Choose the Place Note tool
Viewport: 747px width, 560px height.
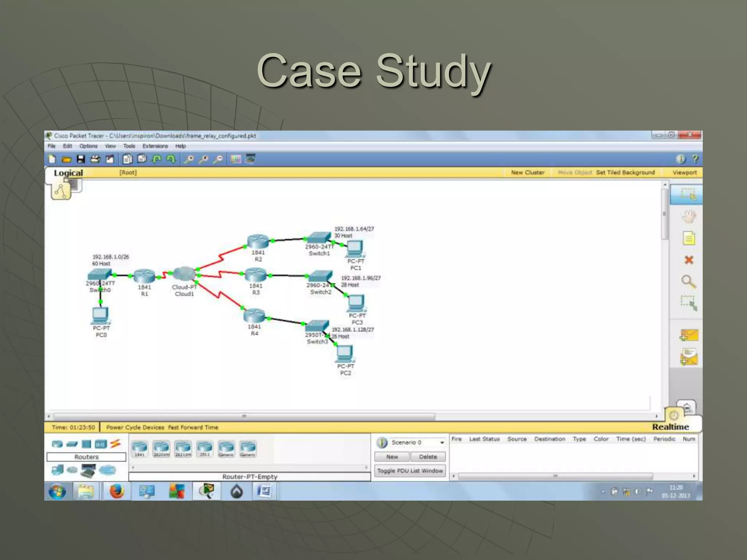click(689, 238)
